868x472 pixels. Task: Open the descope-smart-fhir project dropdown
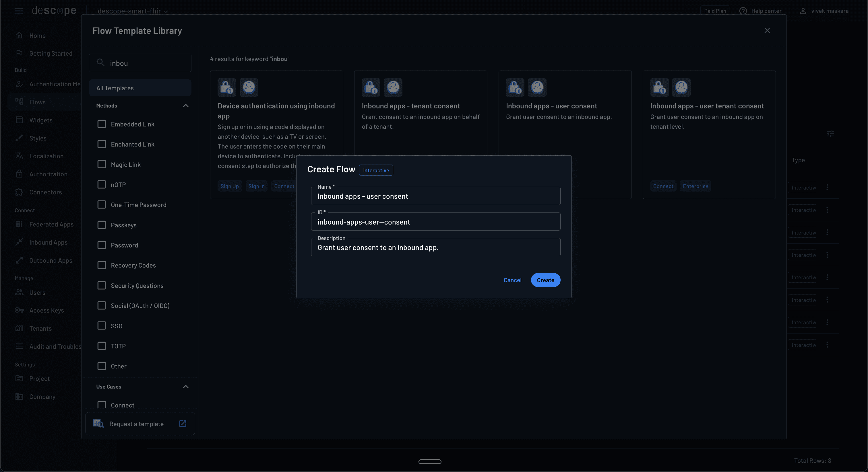pyautogui.click(x=131, y=11)
